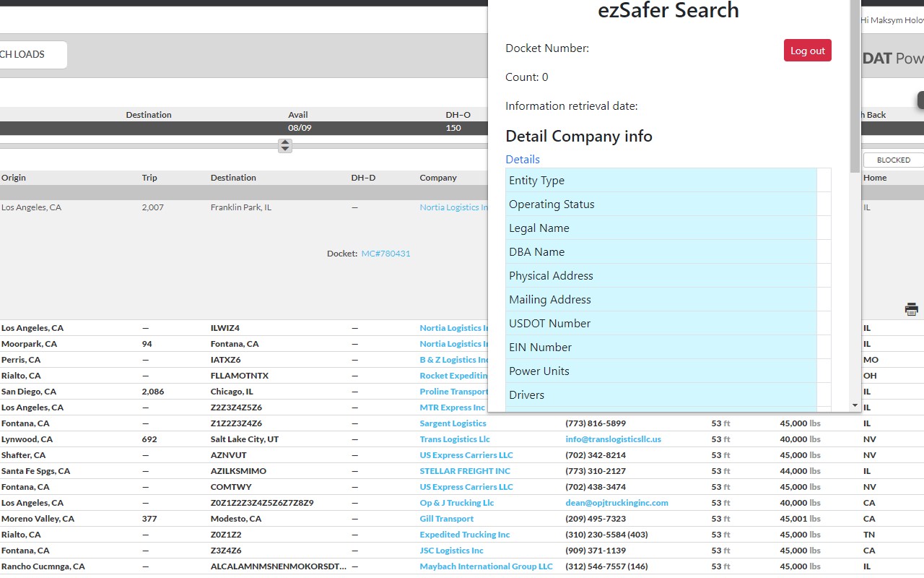Sort loads by the Destination column header
Image resolution: width=924 pixels, height=578 pixels.
point(233,177)
